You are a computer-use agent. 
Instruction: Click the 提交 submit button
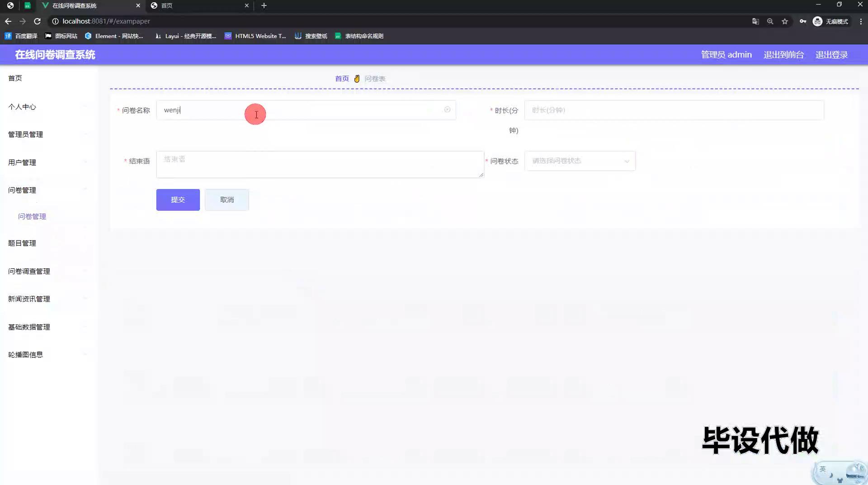point(178,200)
